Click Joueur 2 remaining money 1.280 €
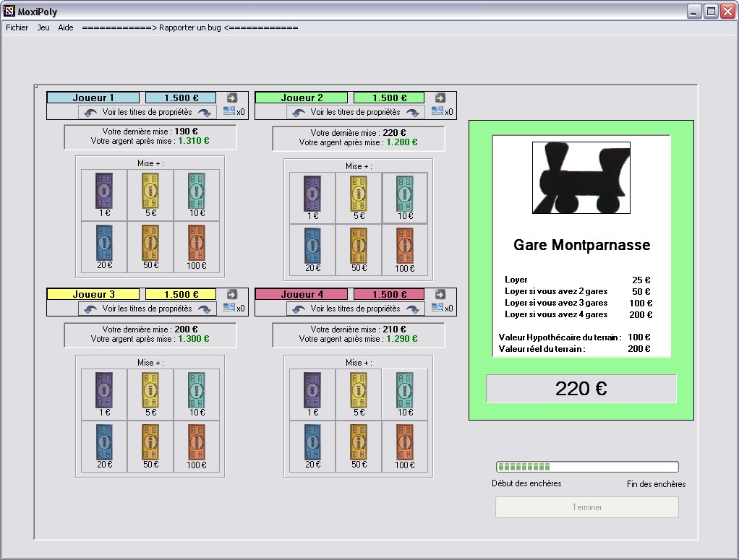The width and height of the screenshot is (739, 560). [402, 142]
